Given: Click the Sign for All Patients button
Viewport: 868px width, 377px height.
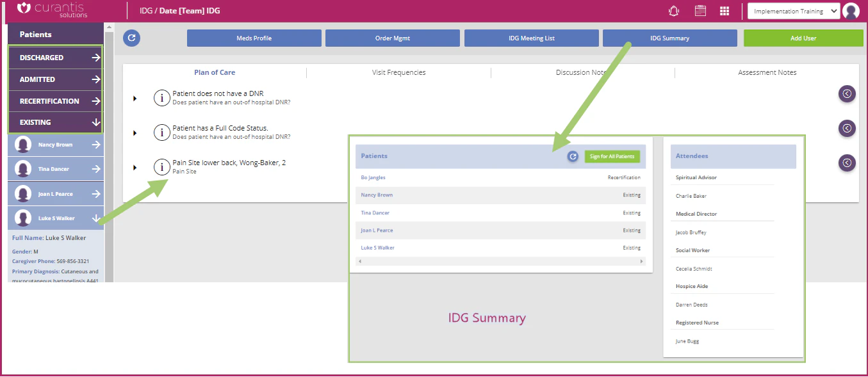Looking at the screenshot, I should pyautogui.click(x=612, y=156).
